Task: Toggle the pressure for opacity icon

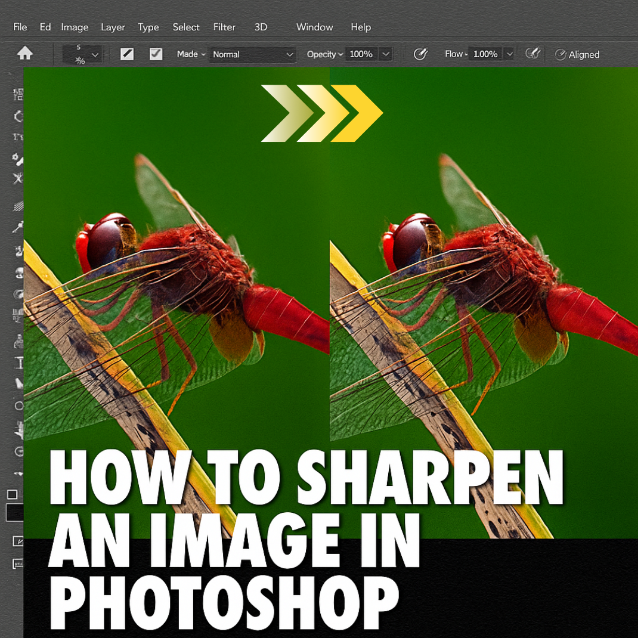Action: (420, 54)
